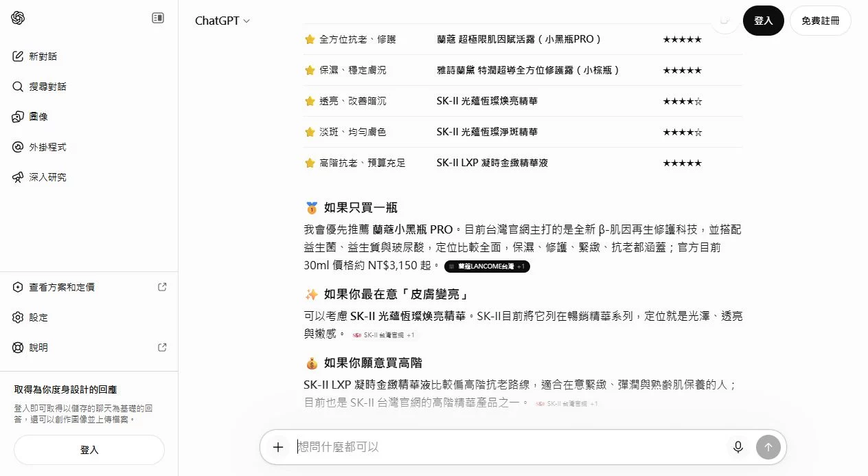Click the telescope icon beside 深入研究
The width and height of the screenshot is (868, 476).
18,177
